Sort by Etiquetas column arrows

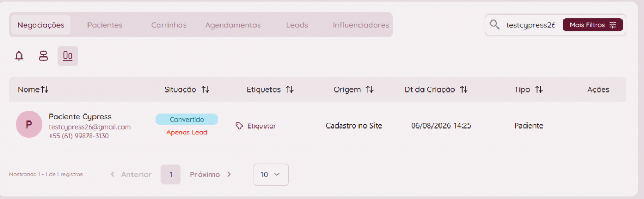pos(289,90)
